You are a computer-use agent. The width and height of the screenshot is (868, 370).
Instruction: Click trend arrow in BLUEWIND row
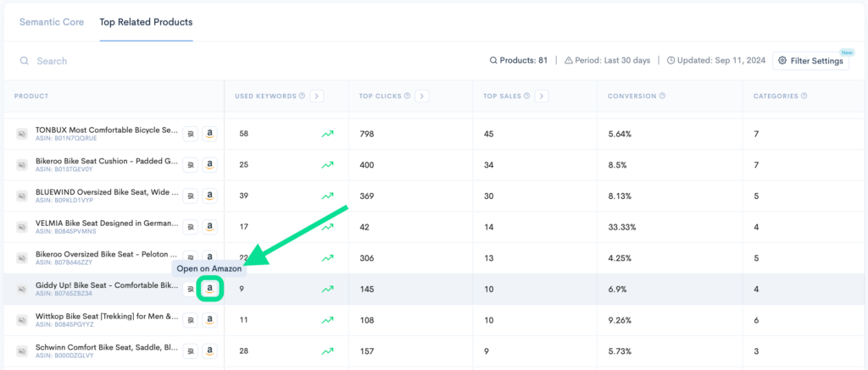click(x=328, y=196)
